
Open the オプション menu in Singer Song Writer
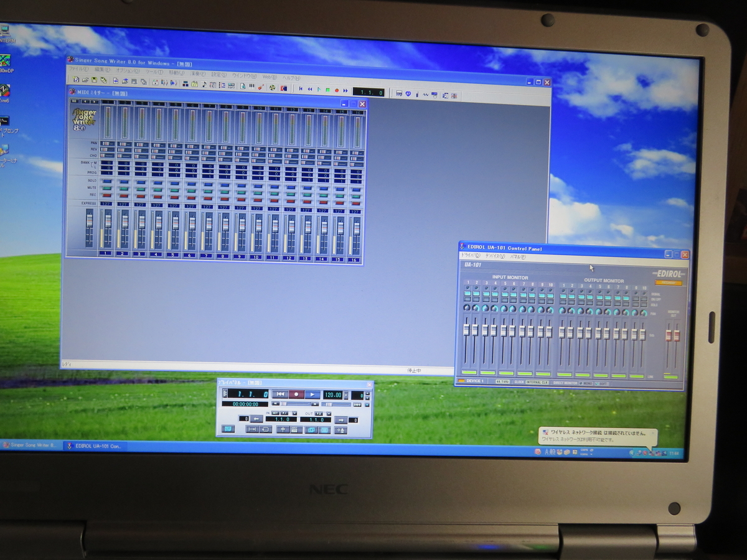pos(128,70)
